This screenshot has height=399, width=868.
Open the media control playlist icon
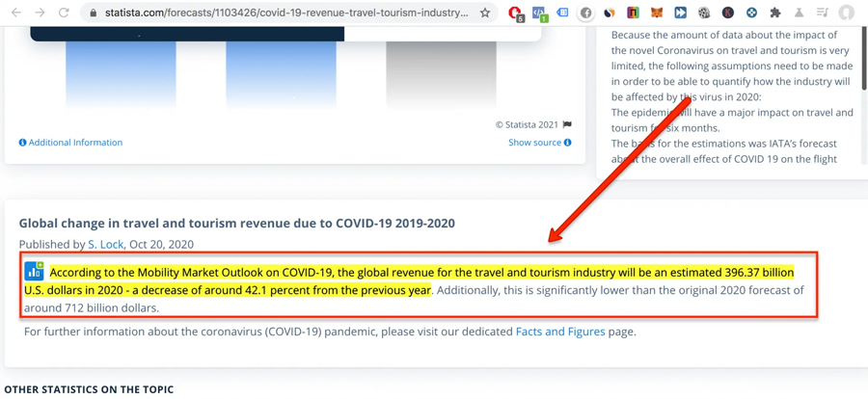[x=822, y=13]
